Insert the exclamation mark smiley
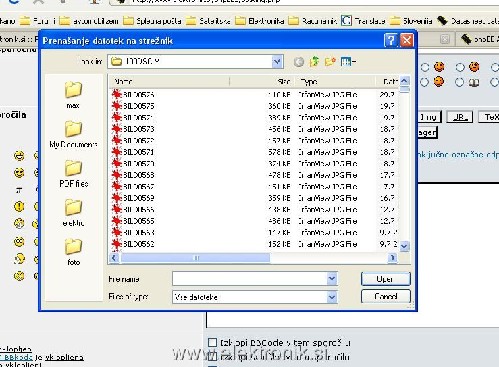499x367 pixels. click(x=19, y=207)
